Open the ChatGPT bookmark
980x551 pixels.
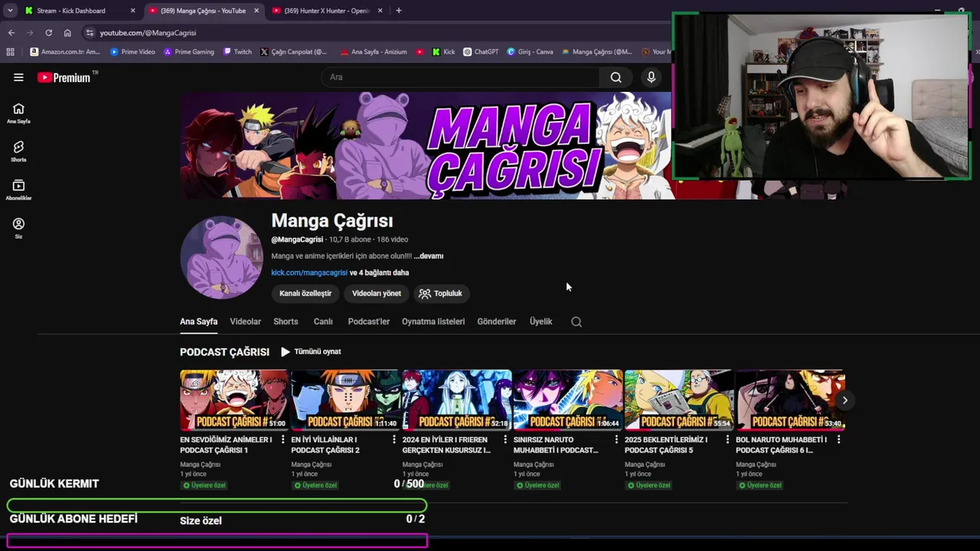coord(481,52)
